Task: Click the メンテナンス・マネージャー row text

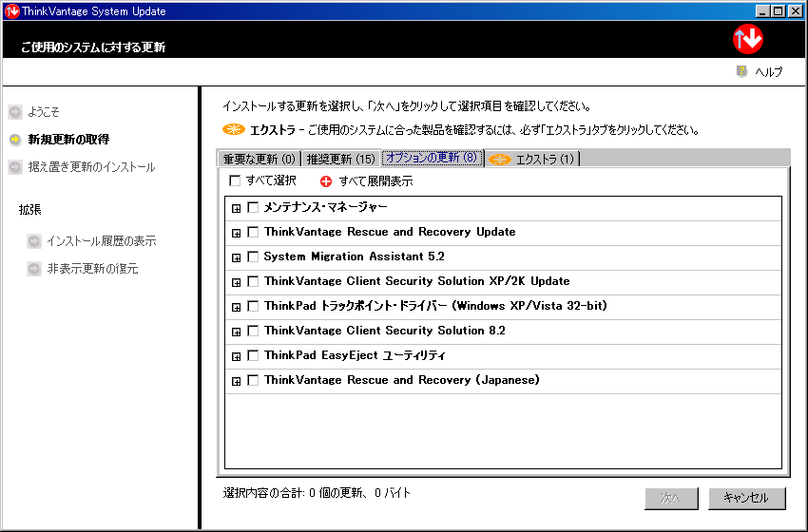Action: [326, 207]
